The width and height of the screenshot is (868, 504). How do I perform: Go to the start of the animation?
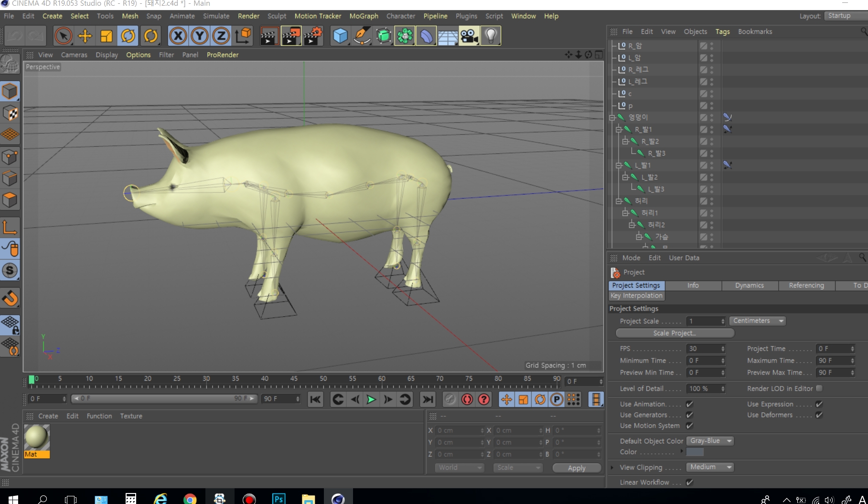click(x=315, y=399)
